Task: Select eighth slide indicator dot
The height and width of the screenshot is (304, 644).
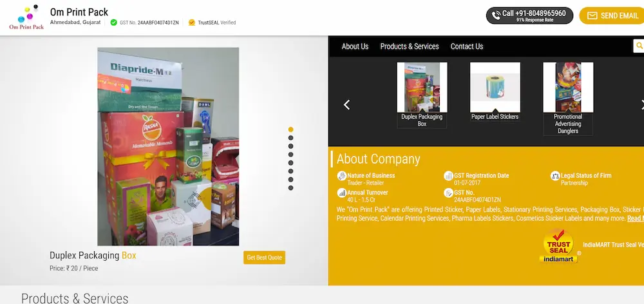Action: point(291,188)
